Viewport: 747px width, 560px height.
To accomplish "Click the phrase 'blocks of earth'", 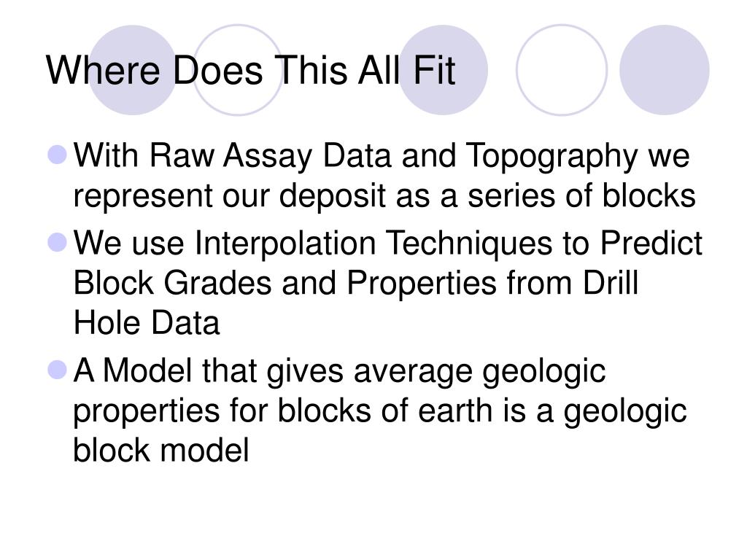I will pos(385,410).
